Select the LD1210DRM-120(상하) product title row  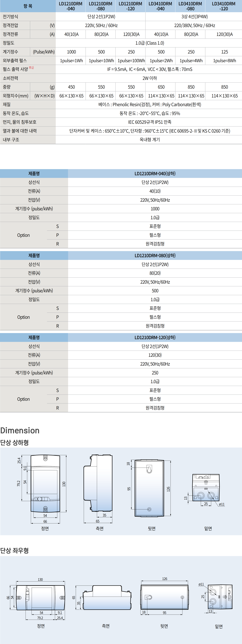tap(155, 337)
